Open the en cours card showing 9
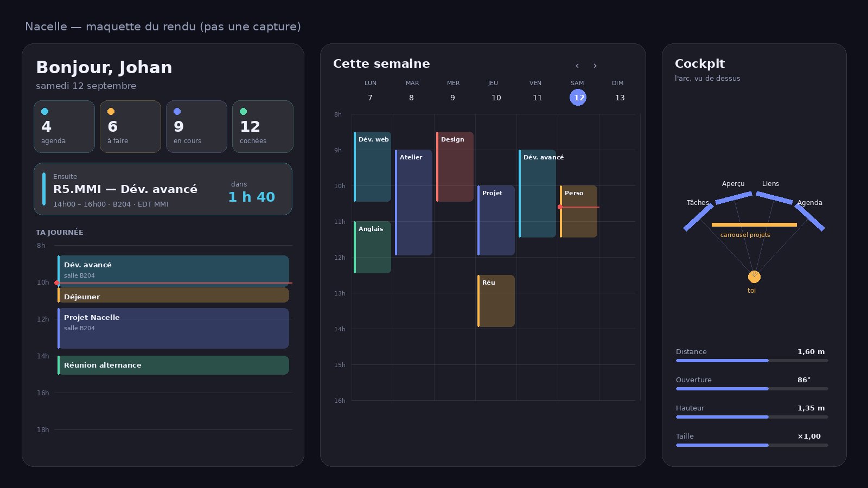868x488 pixels. 196,126
